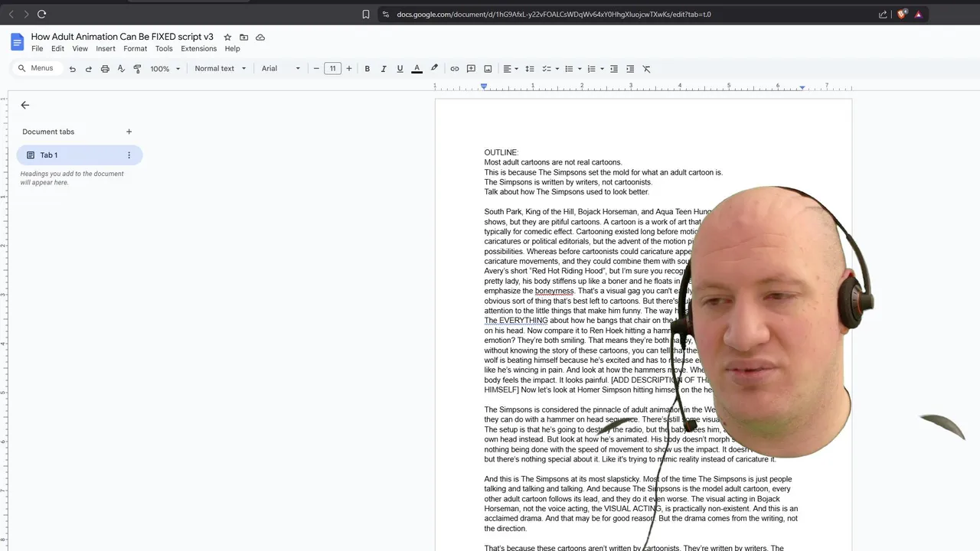Viewport: 980px width, 551px height.
Task: Insert a link
Action: tap(455, 69)
